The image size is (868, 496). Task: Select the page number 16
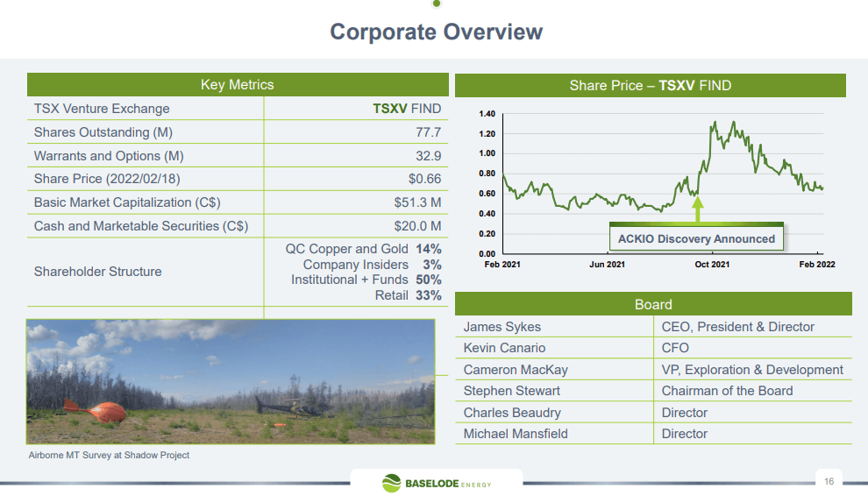tap(829, 481)
